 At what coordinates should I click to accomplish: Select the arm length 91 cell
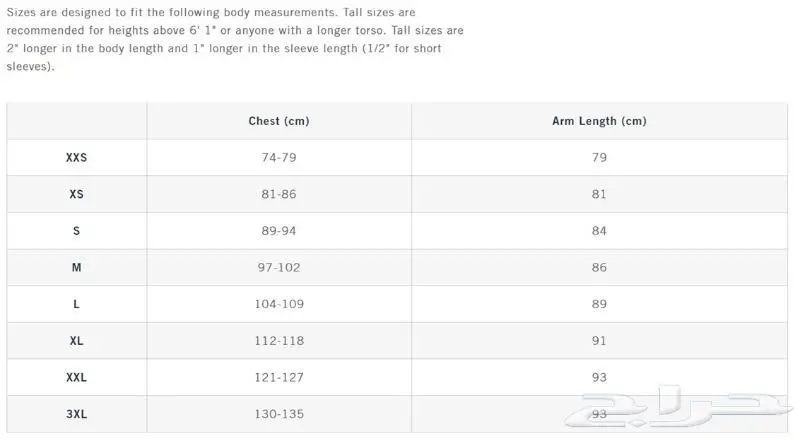(599, 341)
